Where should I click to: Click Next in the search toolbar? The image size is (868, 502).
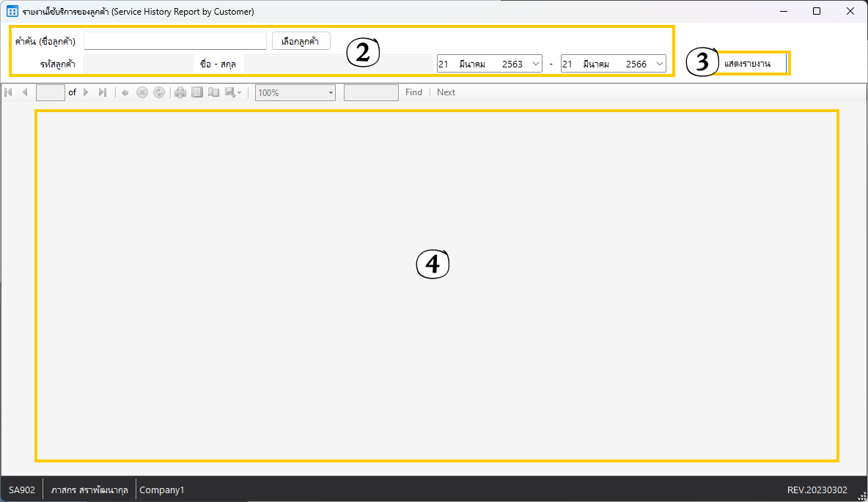446,92
